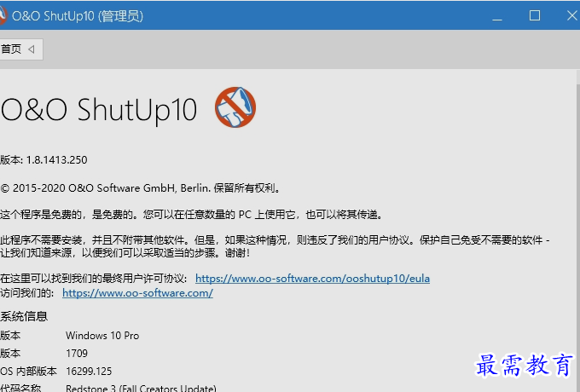Click the 访问我们的 label
Viewport: 580px width, 392px height.
[x=27, y=293]
